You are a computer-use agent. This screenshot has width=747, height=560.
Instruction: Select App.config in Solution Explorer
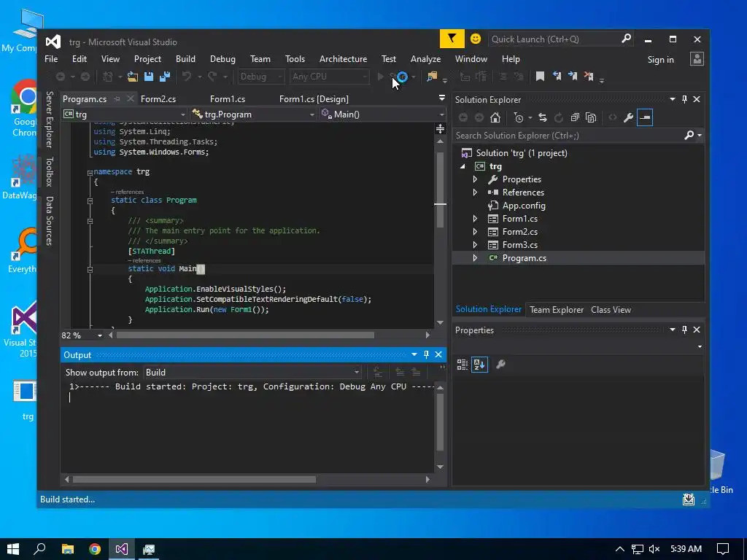524,206
